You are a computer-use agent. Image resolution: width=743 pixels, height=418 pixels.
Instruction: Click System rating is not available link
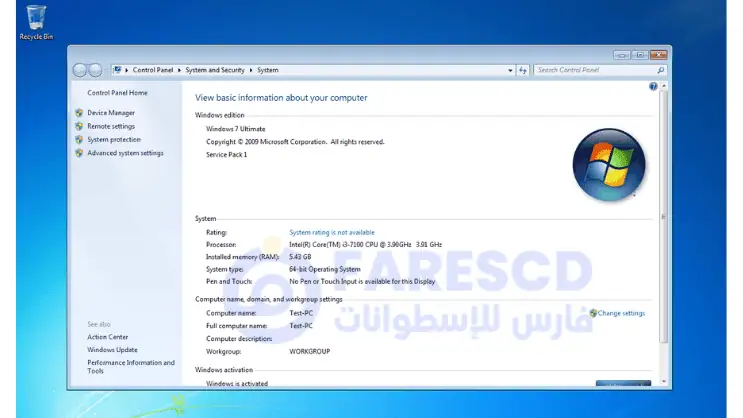click(x=332, y=232)
